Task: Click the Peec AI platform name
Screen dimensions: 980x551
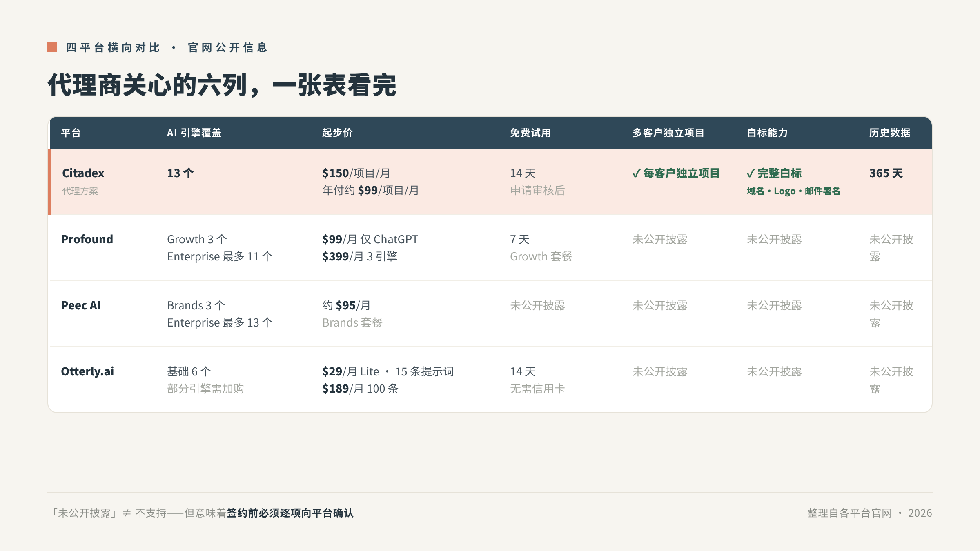Action: 81,305
